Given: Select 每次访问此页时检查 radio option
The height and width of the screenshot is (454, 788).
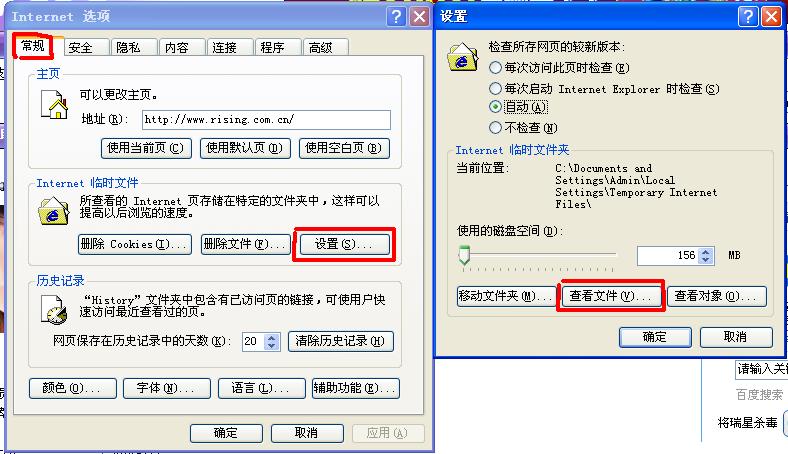Looking at the screenshot, I should tap(496, 67).
